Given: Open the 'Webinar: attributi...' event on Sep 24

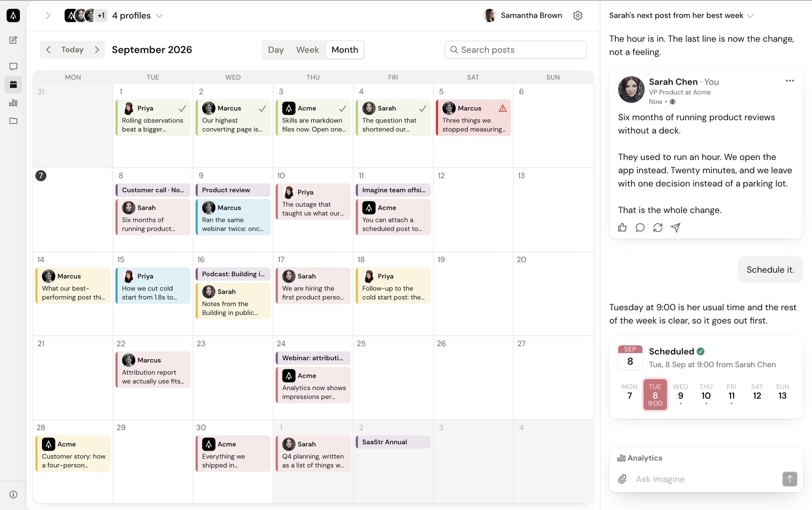Looking at the screenshot, I should pyautogui.click(x=313, y=358).
